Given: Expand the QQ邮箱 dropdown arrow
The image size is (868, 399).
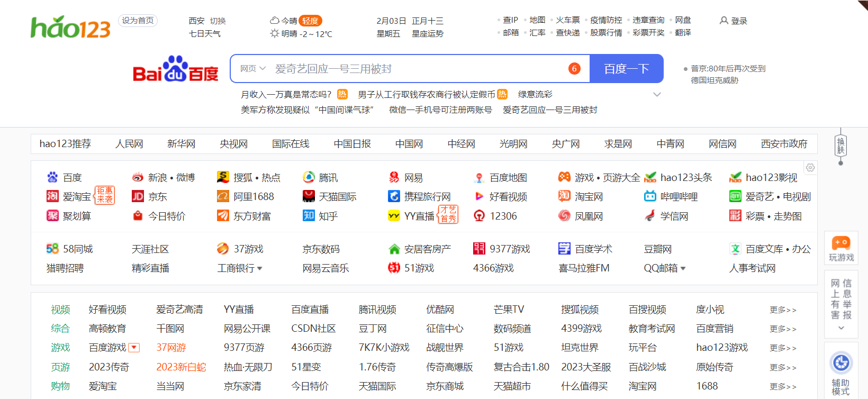Looking at the screenshot, I should click(683, 269).
